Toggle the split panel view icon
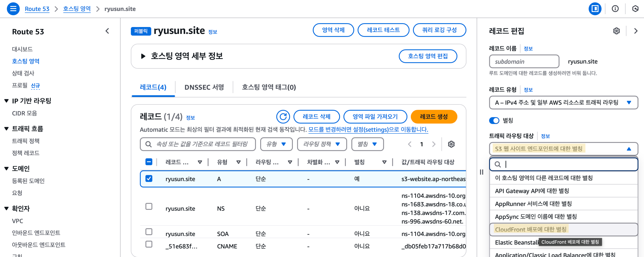 [x=595, y=9]
